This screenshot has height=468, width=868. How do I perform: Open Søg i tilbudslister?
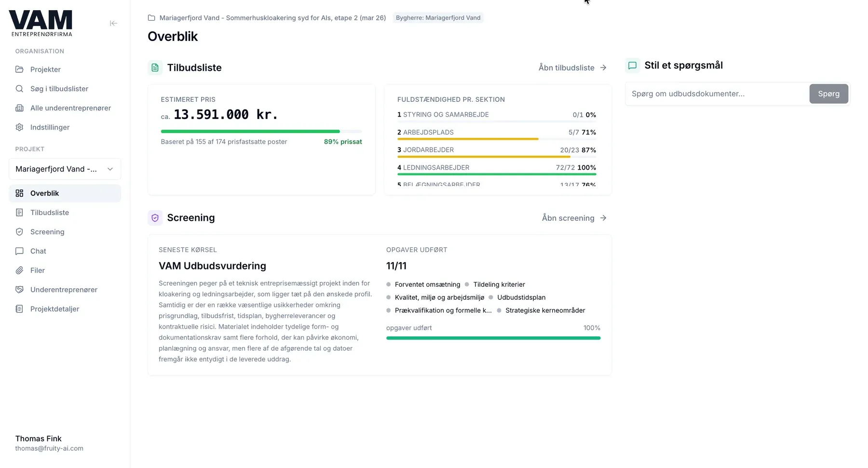pos(65,89)
